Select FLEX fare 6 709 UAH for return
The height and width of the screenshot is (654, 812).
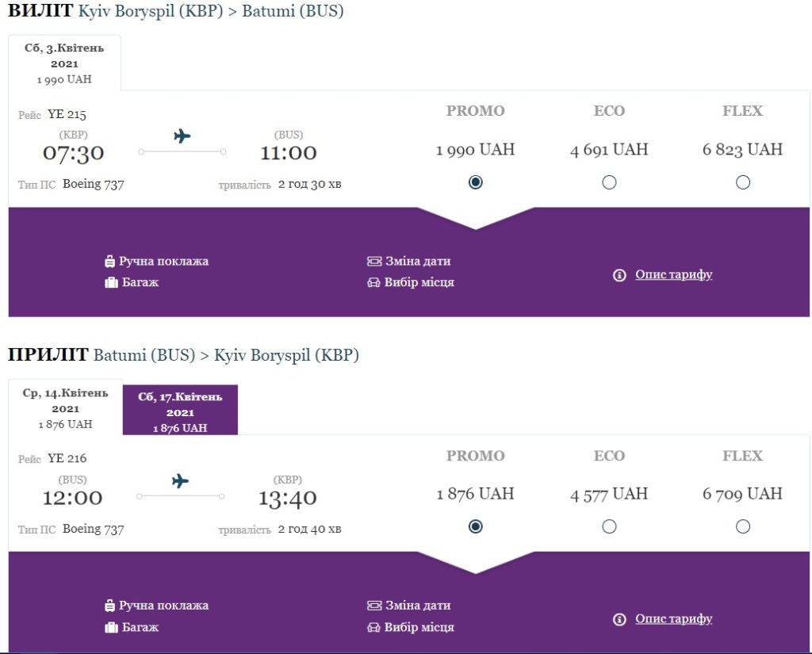(743, 526)
